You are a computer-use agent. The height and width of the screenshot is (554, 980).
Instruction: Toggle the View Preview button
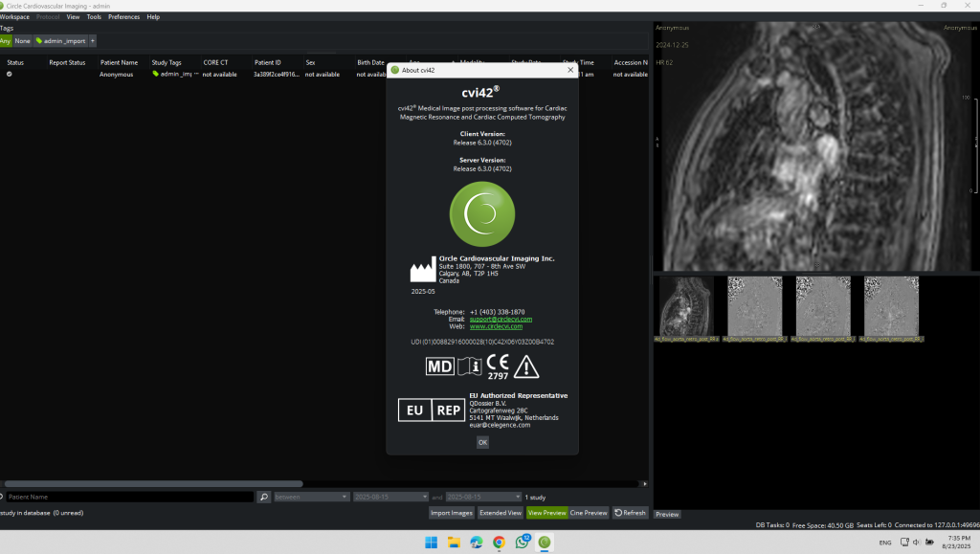point(546,513)
